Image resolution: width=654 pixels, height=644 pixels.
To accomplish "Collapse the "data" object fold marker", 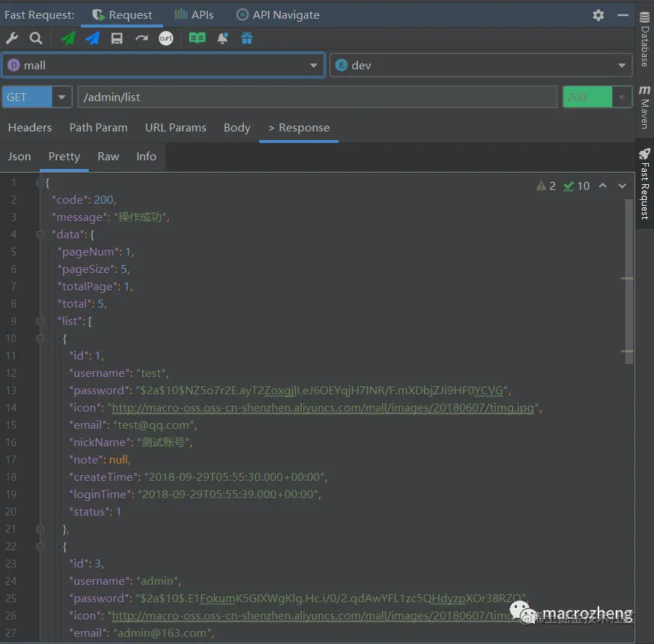I will (40, 235).
